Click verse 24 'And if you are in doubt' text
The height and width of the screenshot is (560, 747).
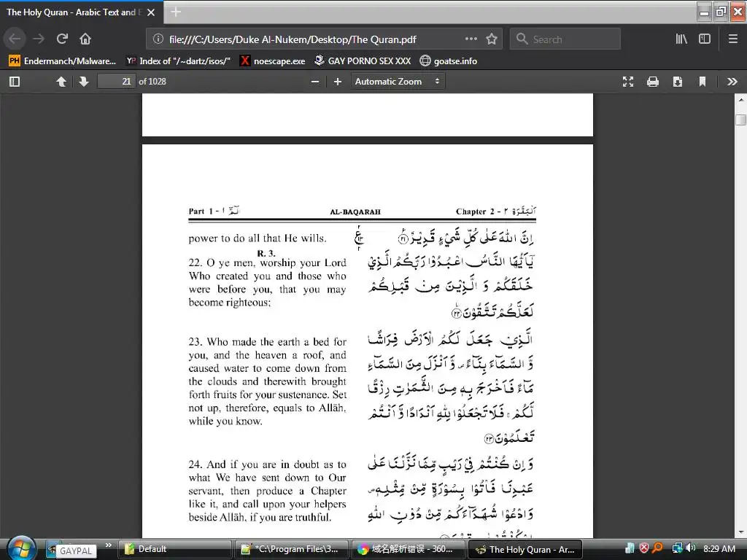[267, 491]
